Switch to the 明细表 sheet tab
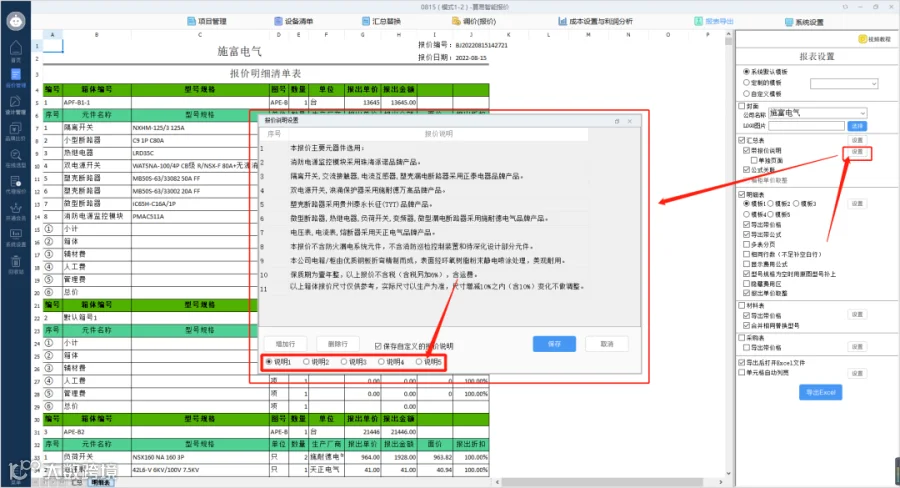The image size is (900, 488). point(100,482)
